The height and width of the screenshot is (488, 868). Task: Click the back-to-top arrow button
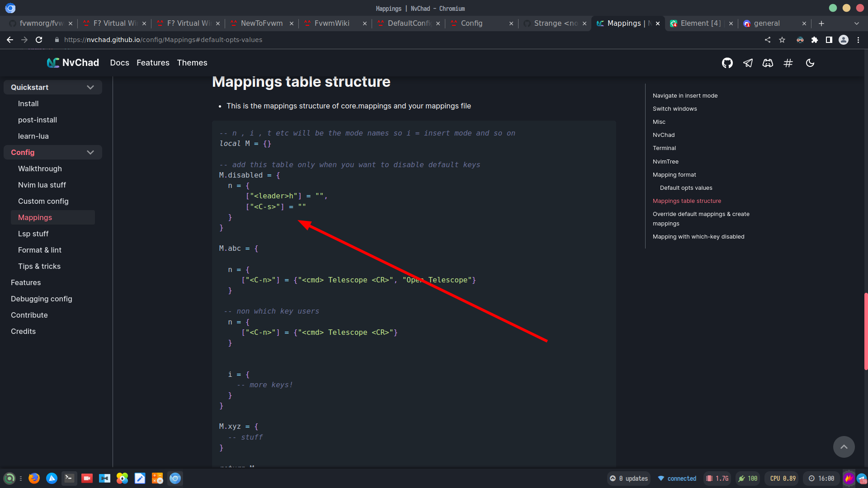coord(844,447)
